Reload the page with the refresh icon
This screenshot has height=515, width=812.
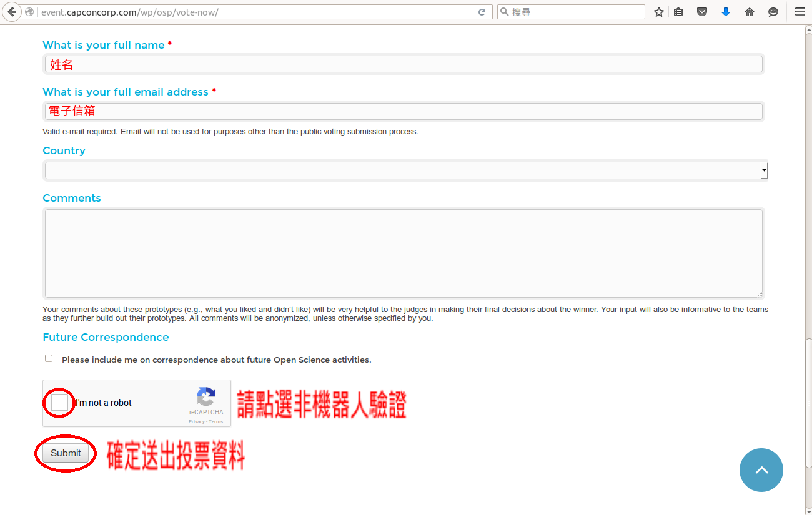tap(482, 12)
